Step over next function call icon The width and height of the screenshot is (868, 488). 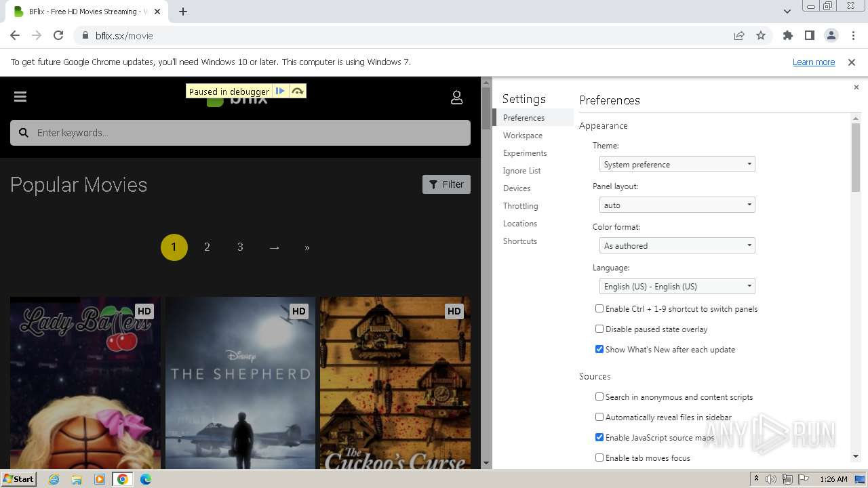[297, 91]
